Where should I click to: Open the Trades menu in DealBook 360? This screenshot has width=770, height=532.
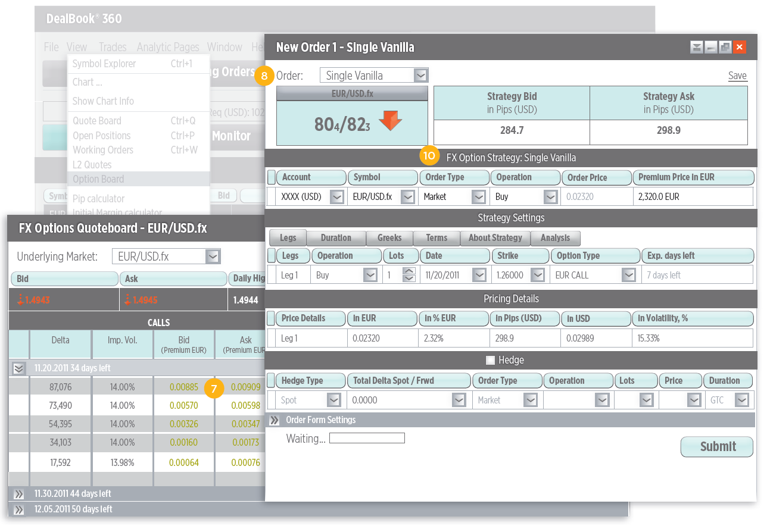point(113,47)
